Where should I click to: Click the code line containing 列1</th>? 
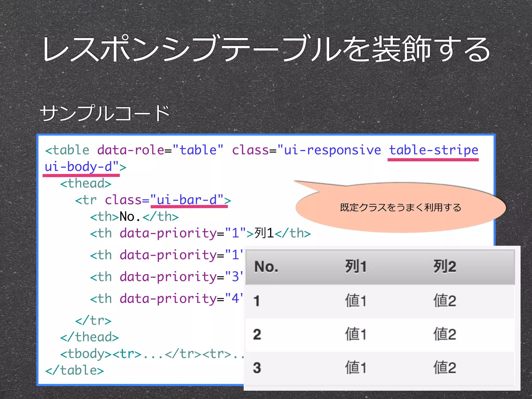[200, 233]
